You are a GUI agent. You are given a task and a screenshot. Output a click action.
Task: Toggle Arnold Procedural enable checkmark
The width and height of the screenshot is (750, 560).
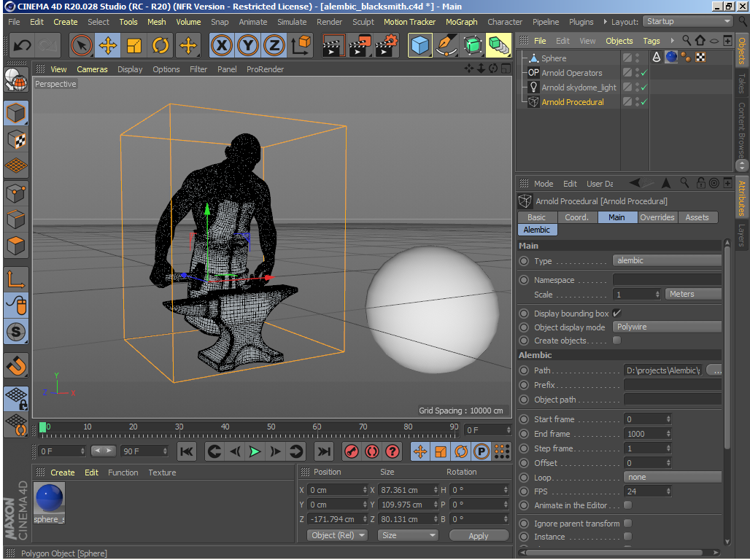click(x=643, y=102)
